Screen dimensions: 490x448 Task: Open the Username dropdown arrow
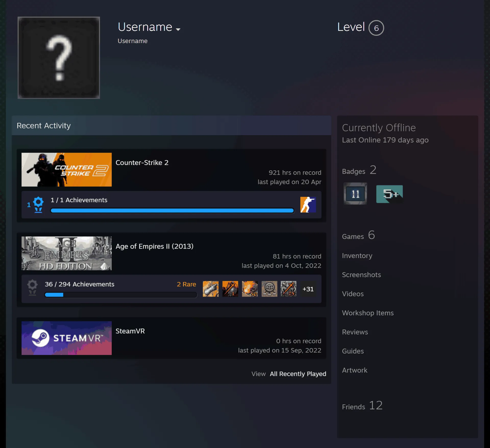tap(178, 29)
